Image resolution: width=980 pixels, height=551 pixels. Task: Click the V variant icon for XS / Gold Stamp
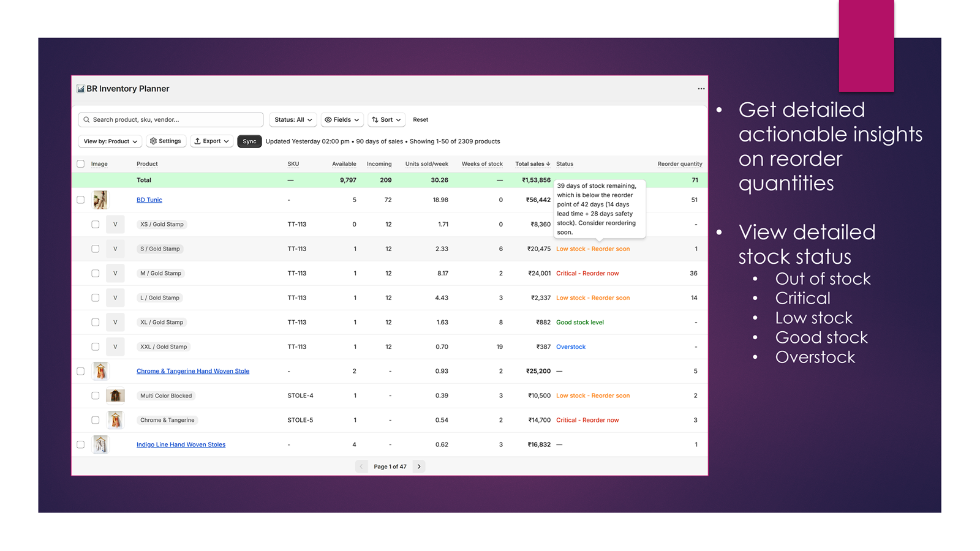(x=115, y=224)
